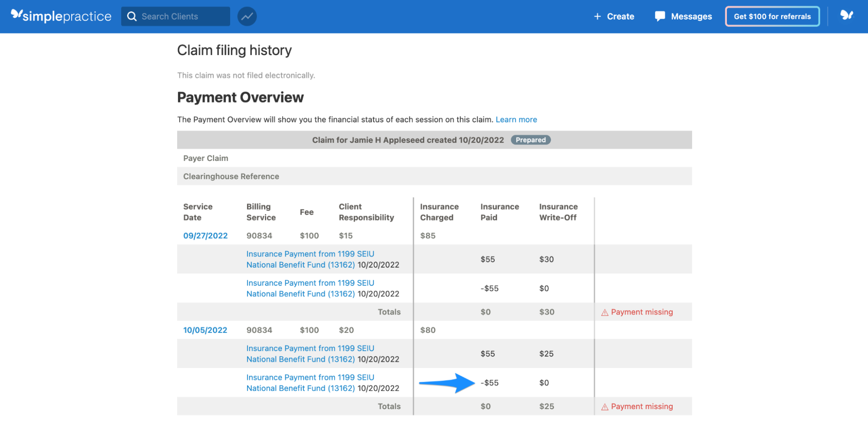Open the $55 insurance payment under 10/05/2022

pyautogui.click(x=310, y=354)
